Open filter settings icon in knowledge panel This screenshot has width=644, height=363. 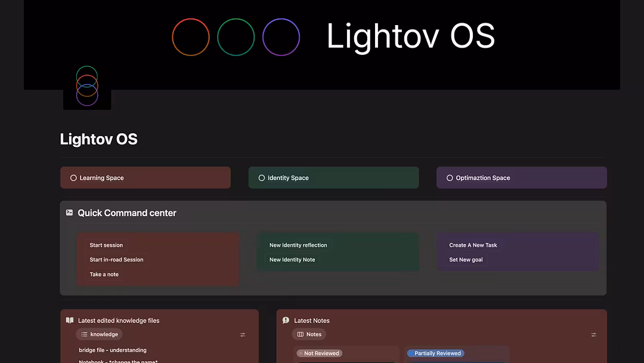coord(243,335)
